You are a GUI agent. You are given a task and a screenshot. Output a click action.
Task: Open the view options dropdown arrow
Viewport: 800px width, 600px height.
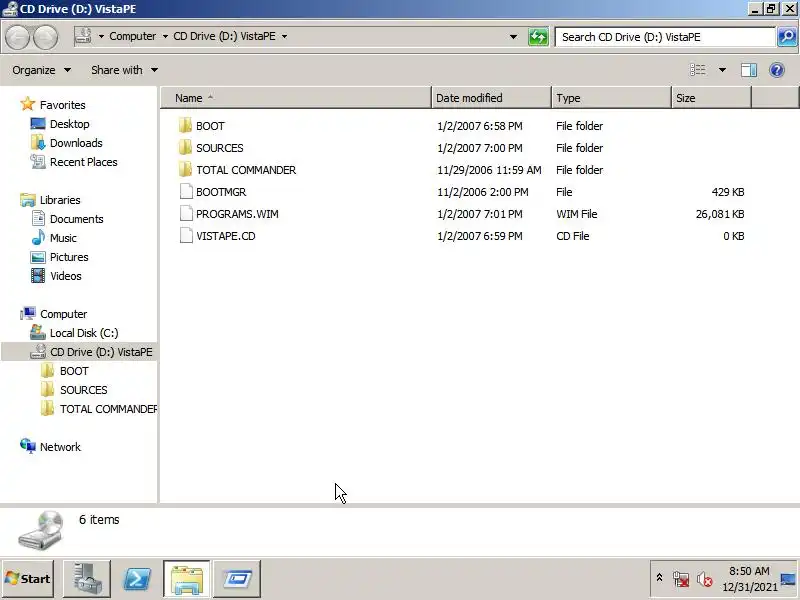tap(722, 70)
